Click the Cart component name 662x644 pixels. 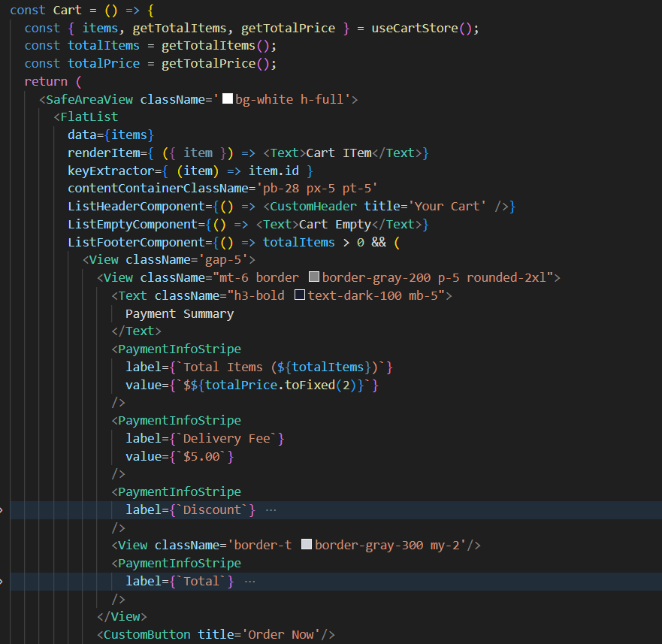tap(68, 10)
